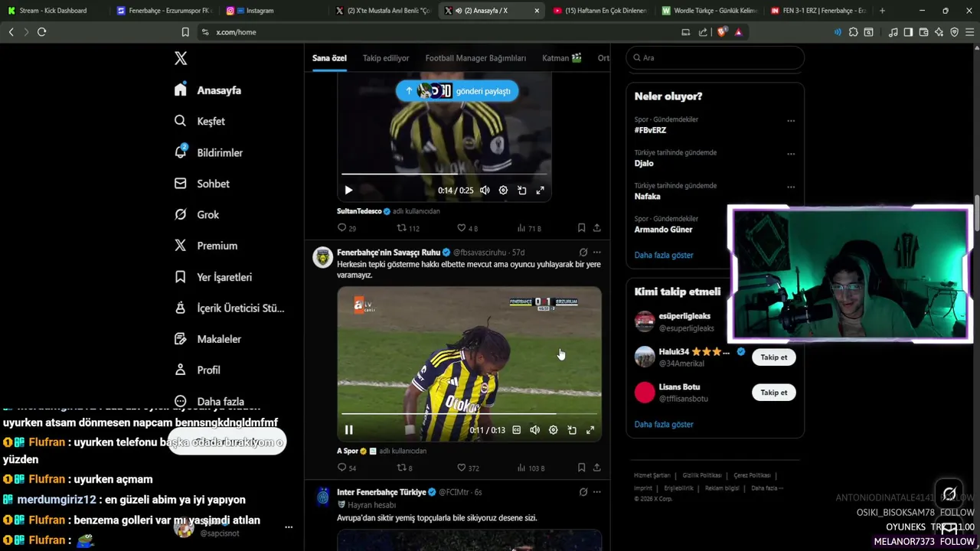Open more options for Fenerbahçe'nin Savaşçı Ruhu post
Image resolution: width=980 pixels, height=551 pixels.
597,252
